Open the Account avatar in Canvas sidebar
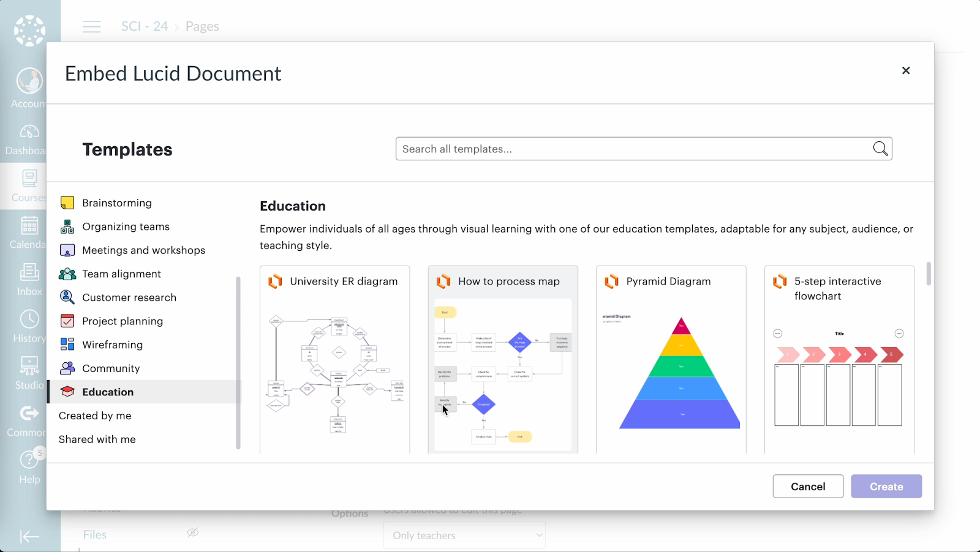The width and height of the screenshot is (980, 552). pos(29,81)
